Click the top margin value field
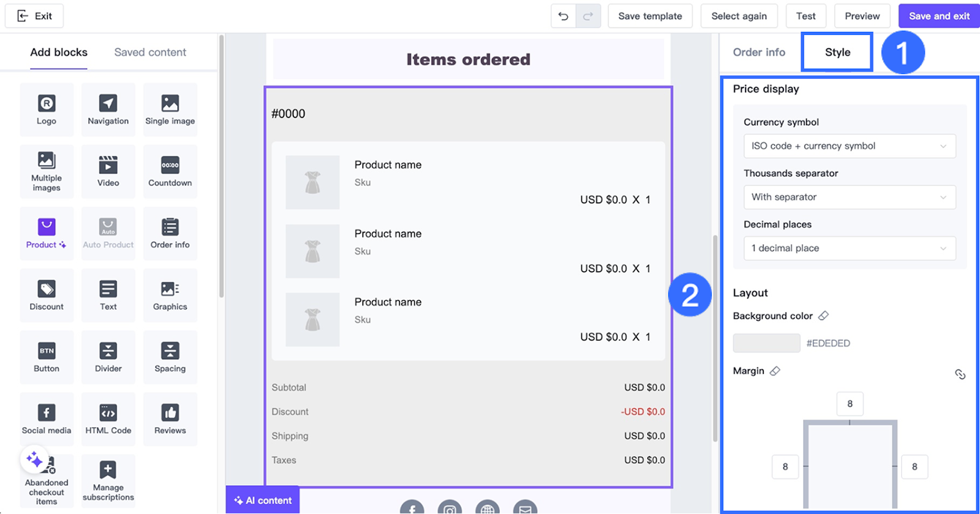980x514 pixels. point(850,404)
